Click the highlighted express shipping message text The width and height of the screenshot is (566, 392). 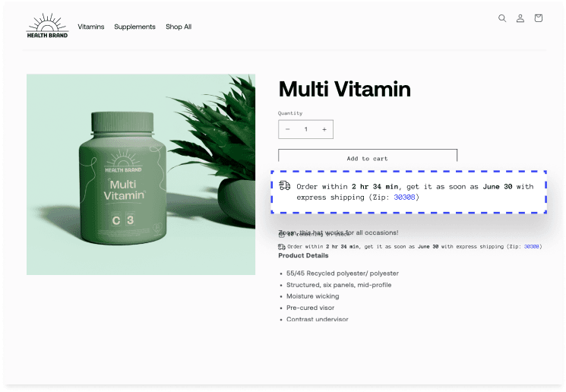(415, 192)
